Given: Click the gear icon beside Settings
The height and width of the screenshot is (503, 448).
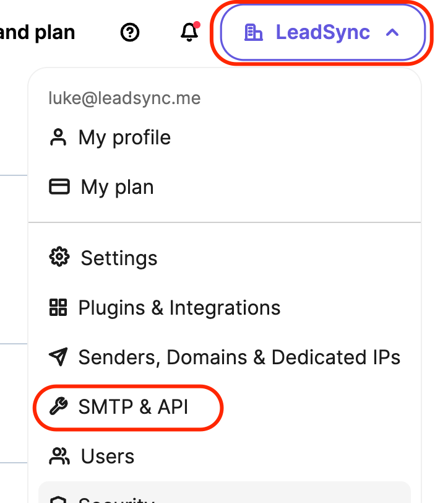Looking at the screenshot, I should click(x=59, y=258).
